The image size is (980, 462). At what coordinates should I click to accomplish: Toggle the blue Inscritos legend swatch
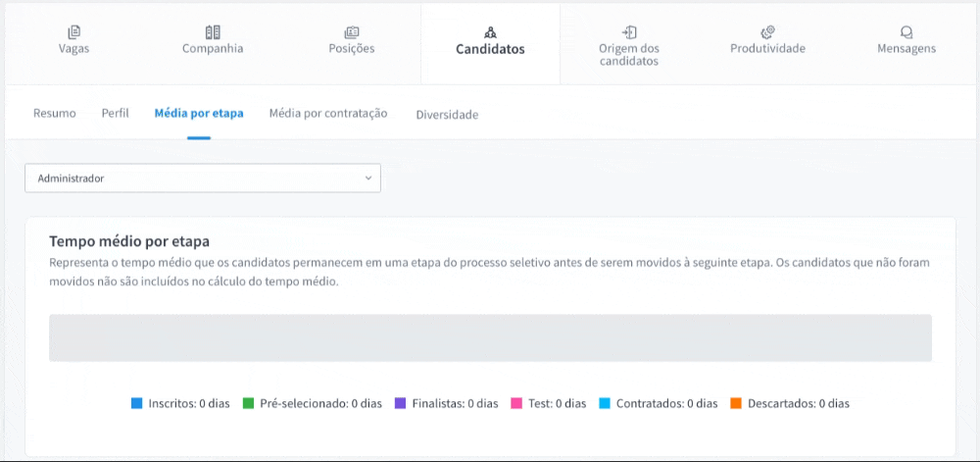pyautogui.click(x=137, y=403)
